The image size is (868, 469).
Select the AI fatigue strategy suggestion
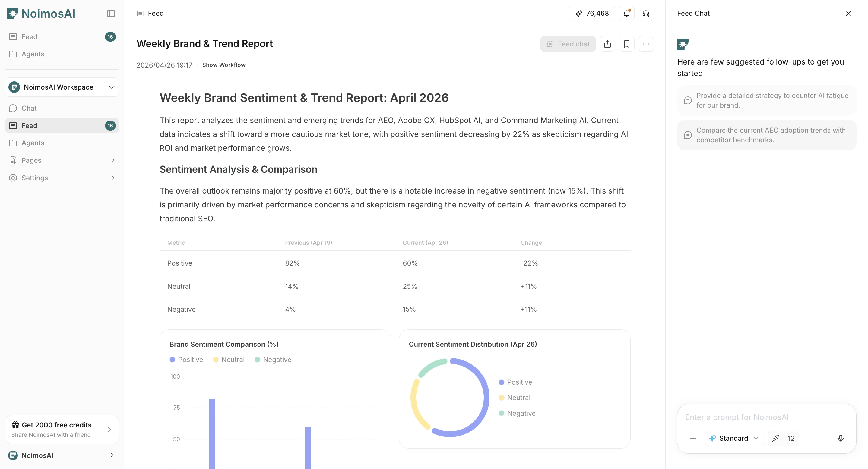(x=767, y=100)
